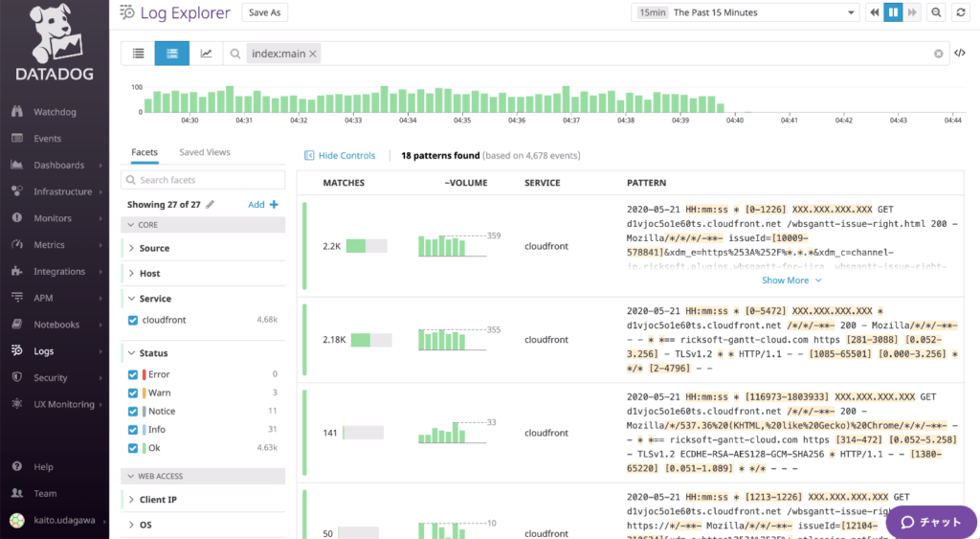
Task: Click the Help question mark icon
Action: tap(17, 466)
